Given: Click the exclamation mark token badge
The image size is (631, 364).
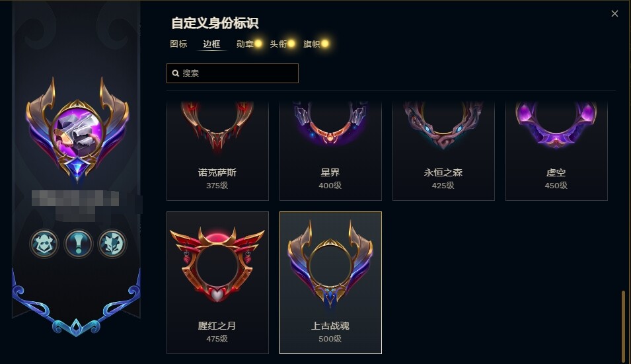Looking at the screenshot, I should (x=79, y=244).
